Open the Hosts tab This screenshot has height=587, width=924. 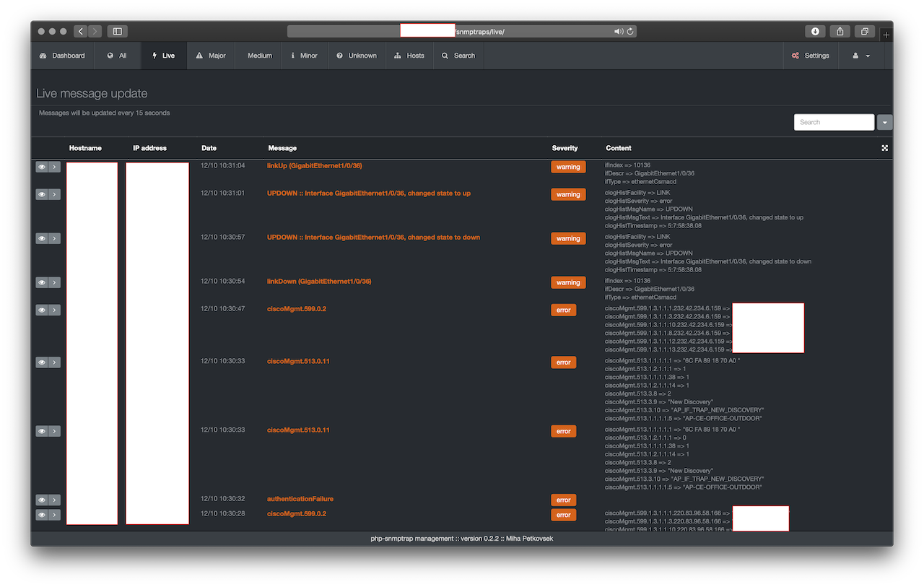409,56
